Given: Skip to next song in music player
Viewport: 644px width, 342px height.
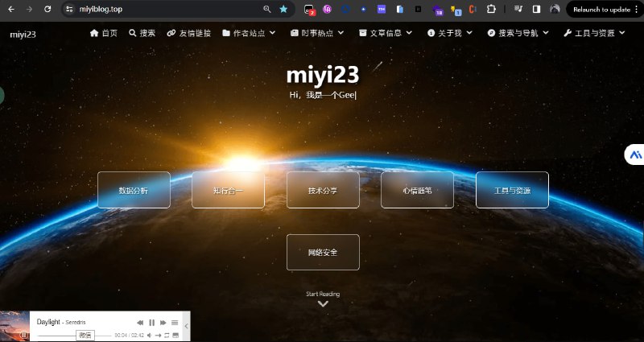Looking at the screenshot, I should click(x=163, y=323).
